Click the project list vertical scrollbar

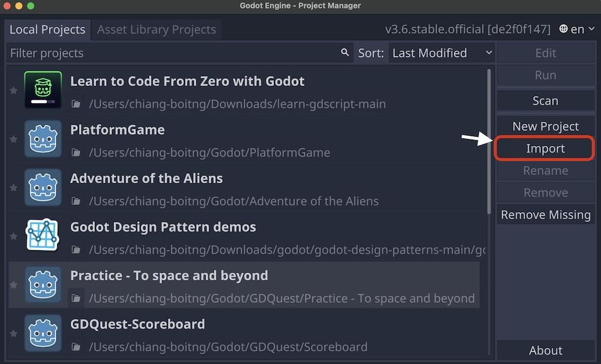[x=489, y=141]
